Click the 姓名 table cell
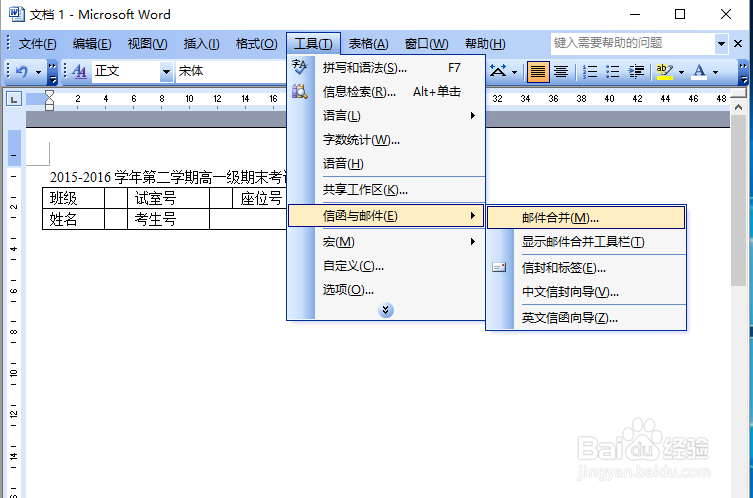The width and height of the screenshot is (753, 498). pos(73,219)
